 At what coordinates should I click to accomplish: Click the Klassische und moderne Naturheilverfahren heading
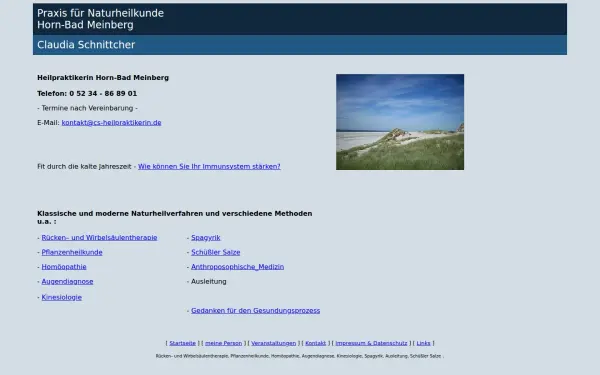coord(174,217)
